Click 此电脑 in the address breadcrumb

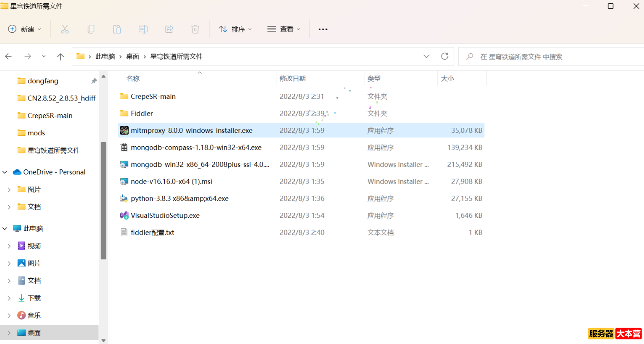[105, 56]
